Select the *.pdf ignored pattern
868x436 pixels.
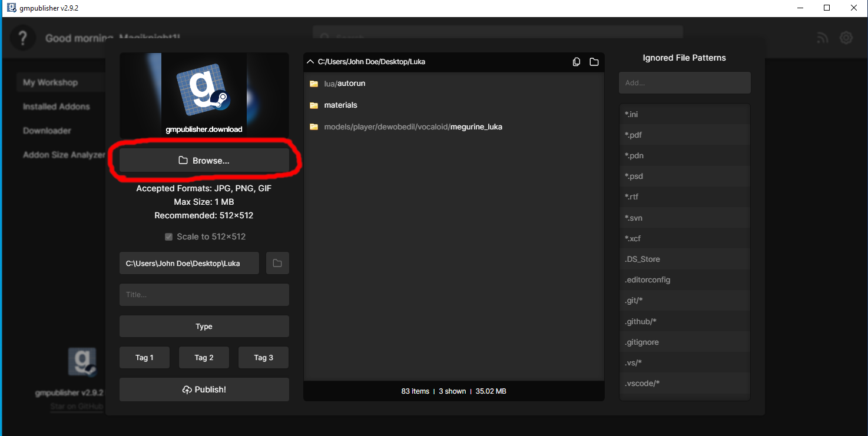685,135
